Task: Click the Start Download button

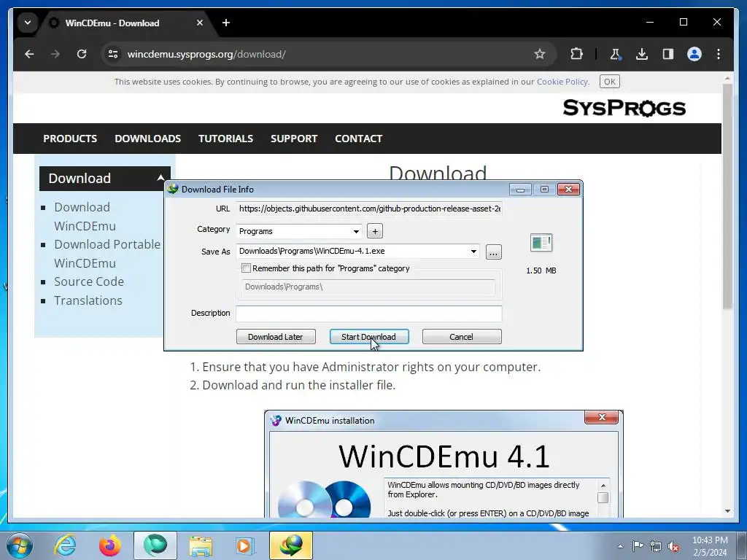Action: (368, 337)
